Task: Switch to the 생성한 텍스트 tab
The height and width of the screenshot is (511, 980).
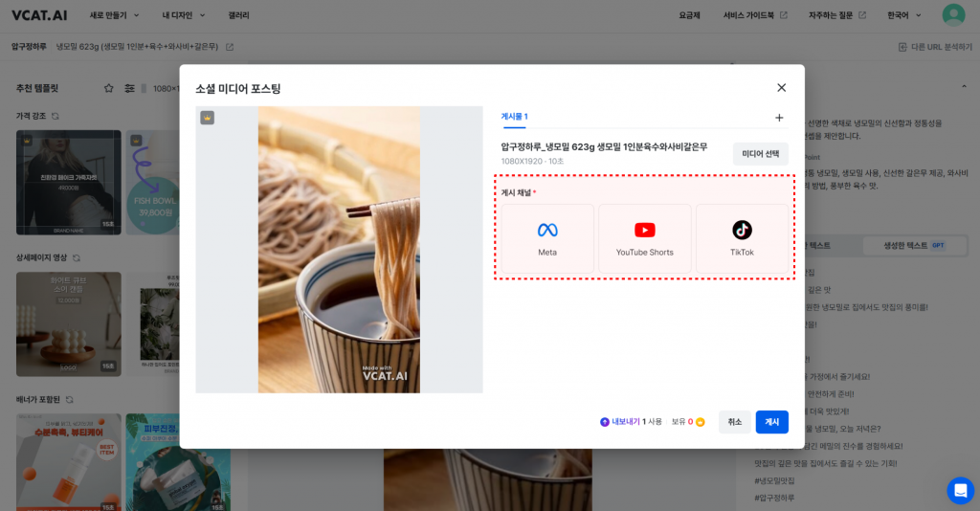Action: pos(914,246)
